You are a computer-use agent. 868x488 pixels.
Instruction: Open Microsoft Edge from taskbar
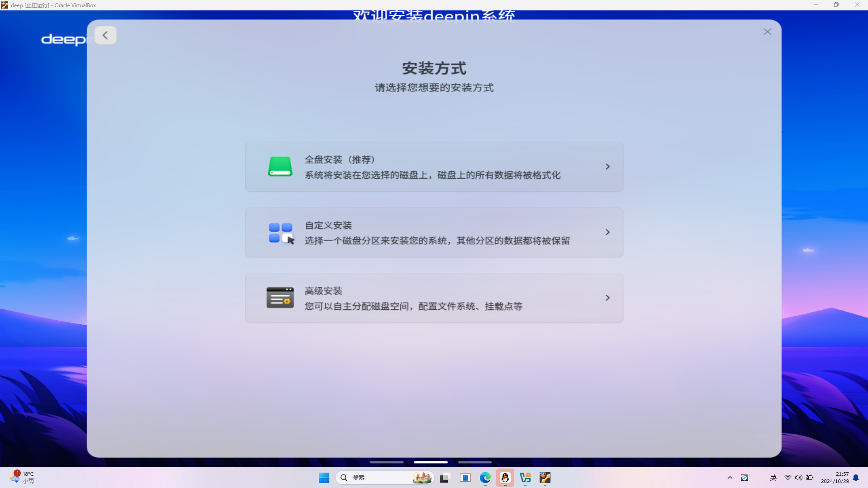[x=485, y=478]
